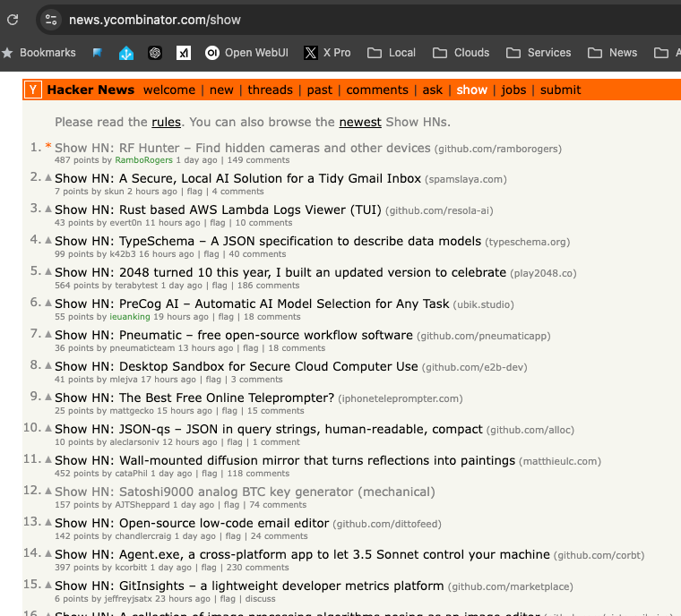Upvote the Rust AWS Lambda Logs Viewer post

click(48, 209)
